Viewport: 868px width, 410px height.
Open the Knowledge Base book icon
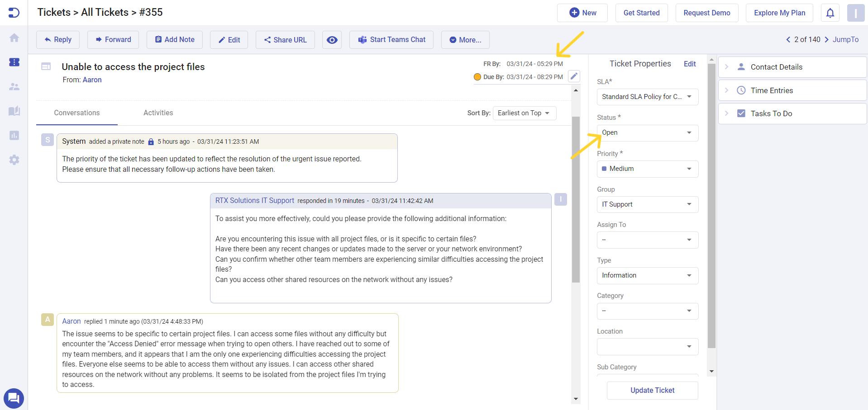click(14, 111)
